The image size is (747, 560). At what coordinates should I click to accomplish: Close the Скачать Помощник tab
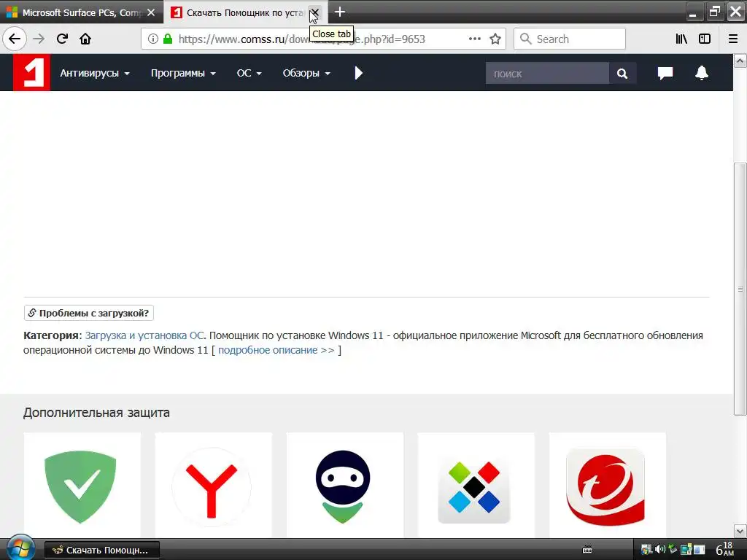315,12
